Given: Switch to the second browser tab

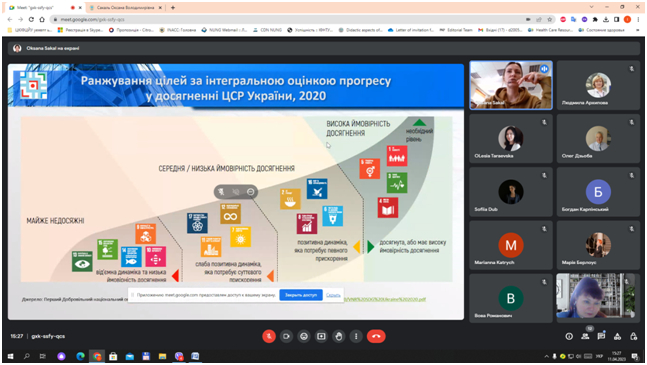Looking at the screenshot, I should pyautogui.click(x=124, y=7).
